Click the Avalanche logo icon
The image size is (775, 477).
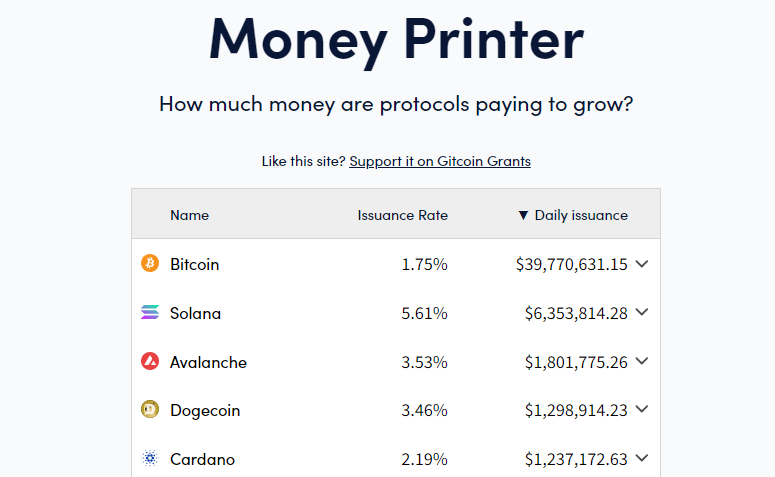click(150, 361)
